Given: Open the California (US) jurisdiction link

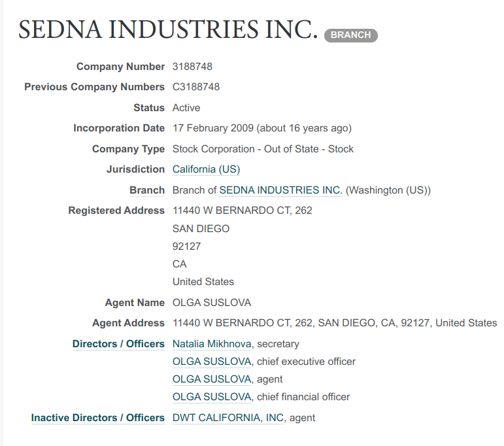Looking at the screenshot, I should coord(206,169).
